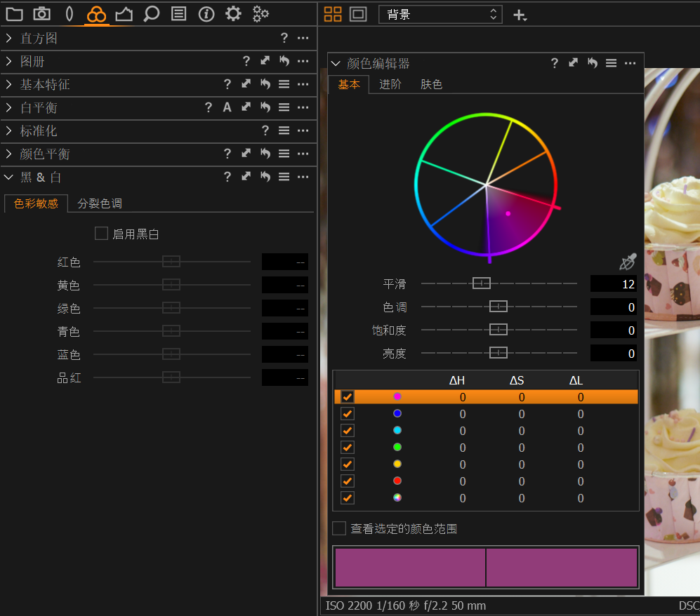Add a new layer with plus icon
The height and width of the screenshot is (616, 700).
520,15
